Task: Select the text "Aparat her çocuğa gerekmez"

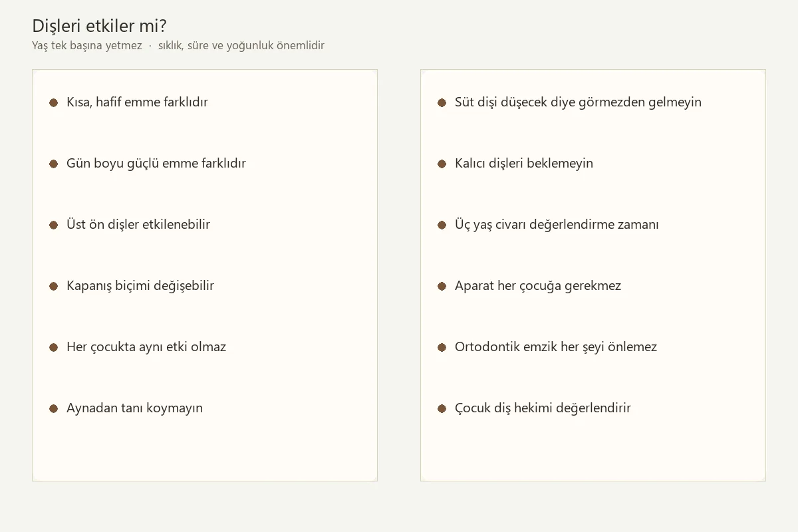Action: coord(538,285)
